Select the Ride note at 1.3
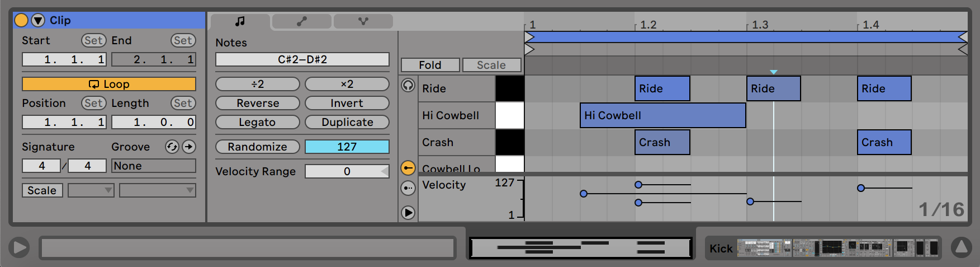This screenshot has height=267, width=980. coord(774,88)
